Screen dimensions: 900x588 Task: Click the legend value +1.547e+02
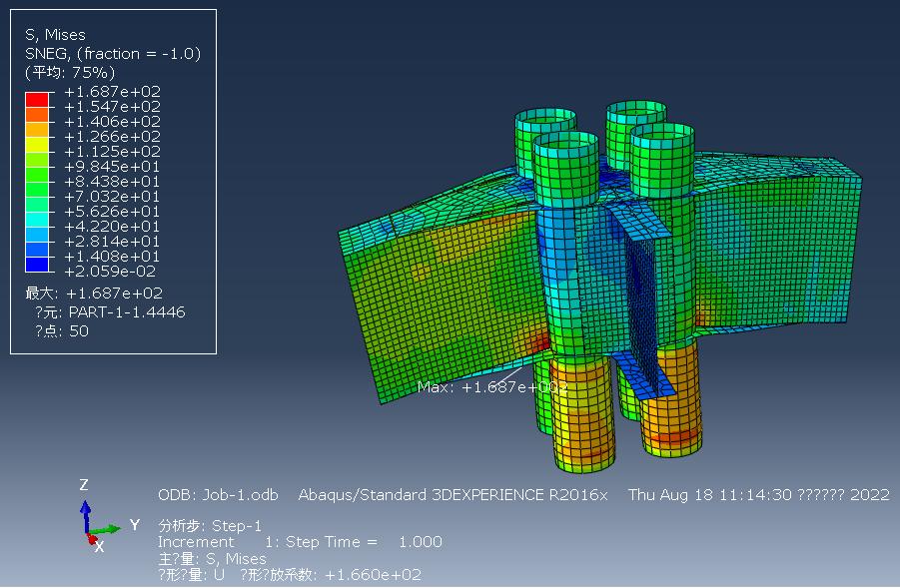pos(113,107)
